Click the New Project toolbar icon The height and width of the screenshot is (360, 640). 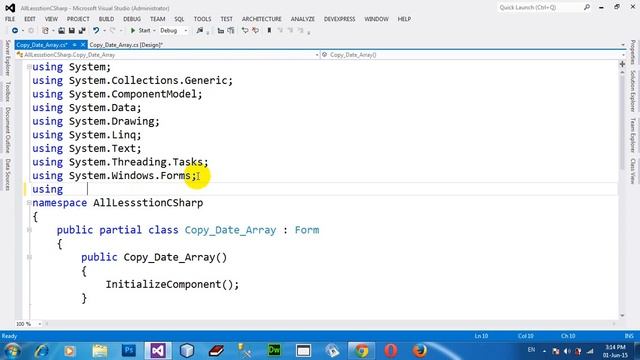45,31
